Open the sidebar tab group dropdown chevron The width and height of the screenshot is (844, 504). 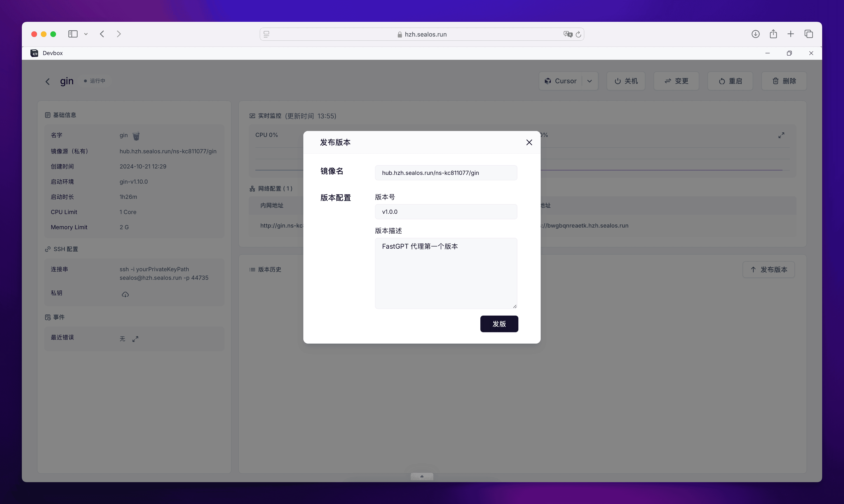[x=86, y=34]
